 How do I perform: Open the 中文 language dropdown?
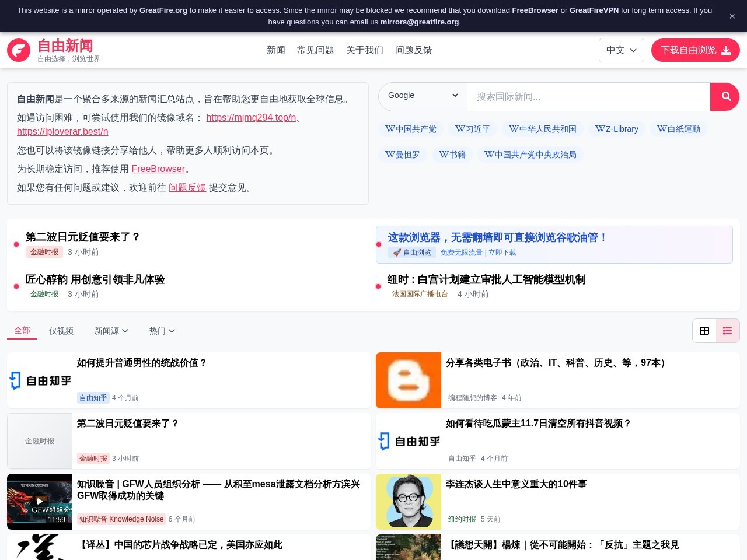click(x=622, y=50)
